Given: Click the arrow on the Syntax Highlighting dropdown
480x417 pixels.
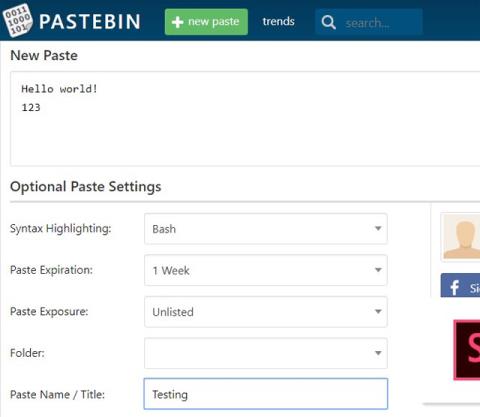Looking at the screenshot, I should [378, 229].
